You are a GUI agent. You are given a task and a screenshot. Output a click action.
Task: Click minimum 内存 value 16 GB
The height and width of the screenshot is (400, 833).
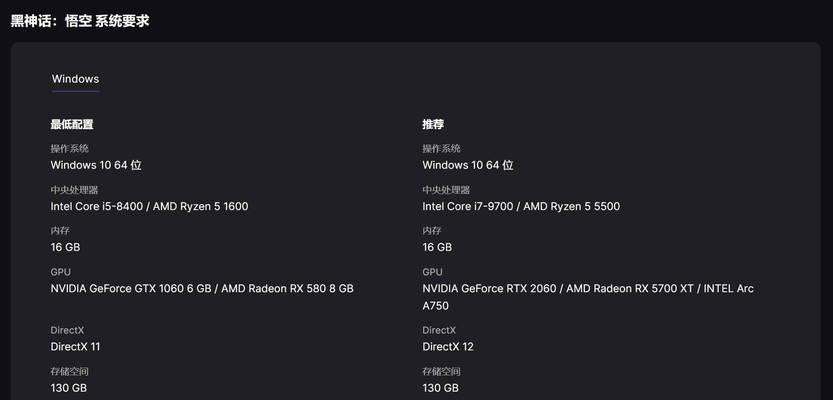[65, 248]
